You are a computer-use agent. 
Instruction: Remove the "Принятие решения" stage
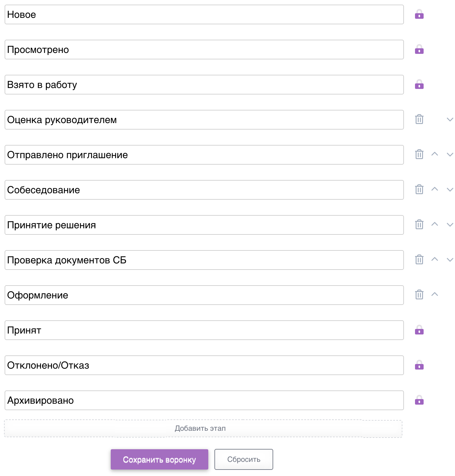[419, 225]
